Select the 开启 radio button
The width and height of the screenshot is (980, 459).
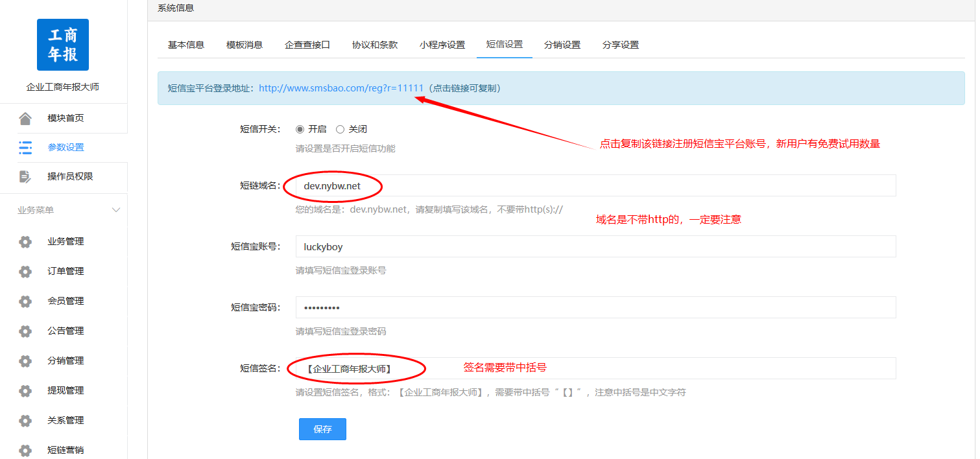click(300, 129)
